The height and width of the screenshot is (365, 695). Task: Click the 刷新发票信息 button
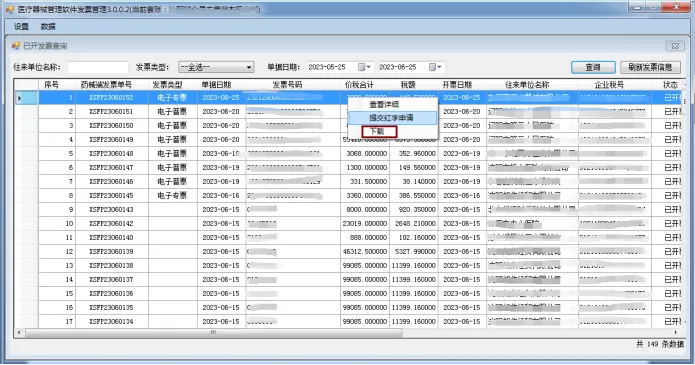pyautogui.click(x=650, y=67)
